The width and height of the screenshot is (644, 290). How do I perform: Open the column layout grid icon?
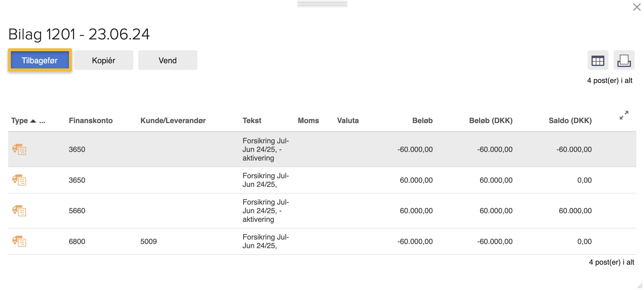[x=597, y=60]
